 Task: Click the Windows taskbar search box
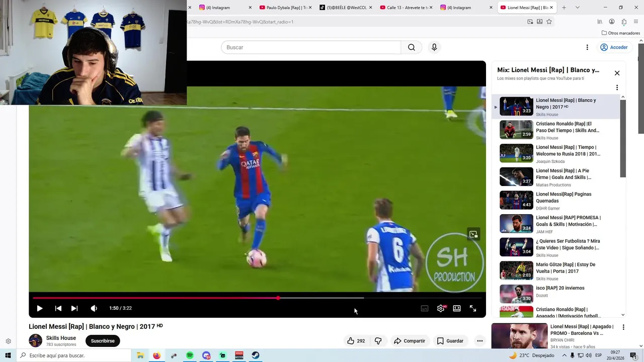[73, 355]
